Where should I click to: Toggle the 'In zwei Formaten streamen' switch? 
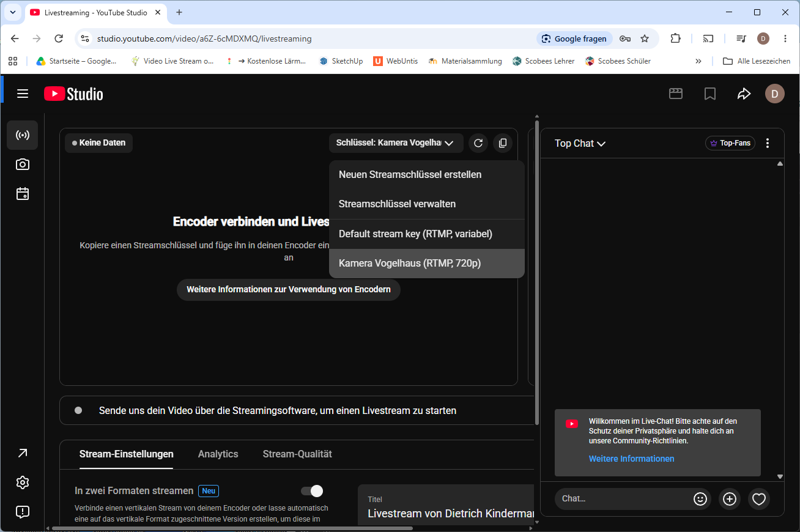coord(312,491)
